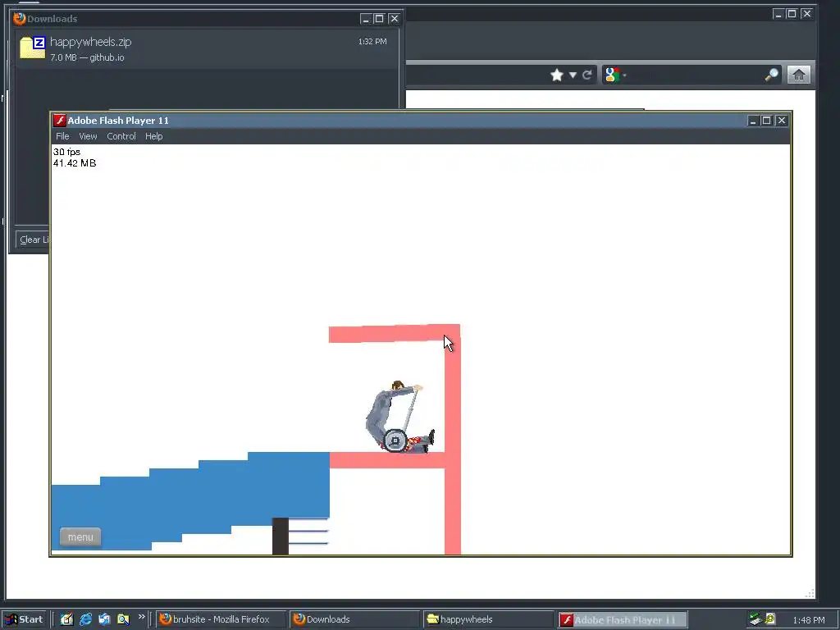Click the Firefox search input field
840x630 pixels.
696,75
